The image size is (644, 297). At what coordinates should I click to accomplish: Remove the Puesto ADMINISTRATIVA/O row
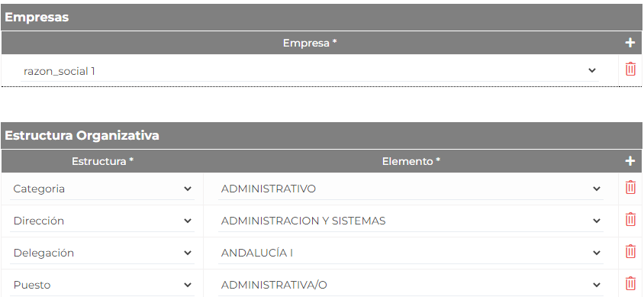point(630,283)
